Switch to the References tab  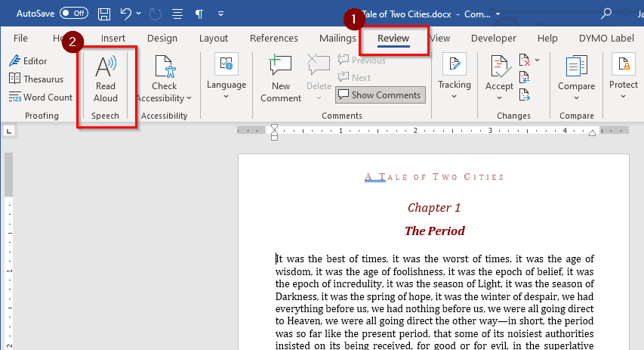point(274,39)
